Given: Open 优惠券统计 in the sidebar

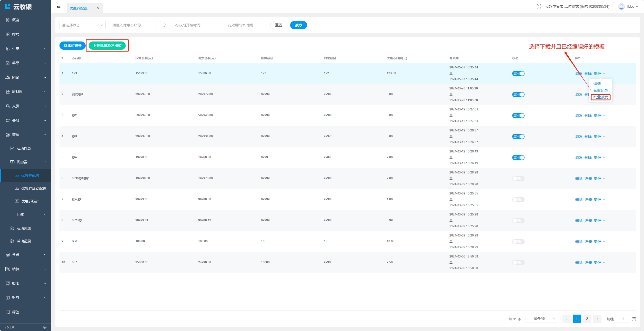Looking at the screenshot, I should (x=30, y=201).
